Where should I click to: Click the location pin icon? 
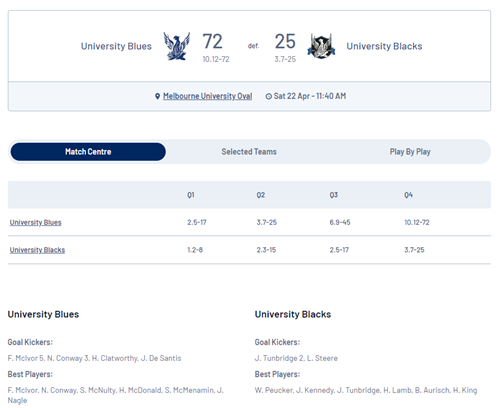(158, 96)
